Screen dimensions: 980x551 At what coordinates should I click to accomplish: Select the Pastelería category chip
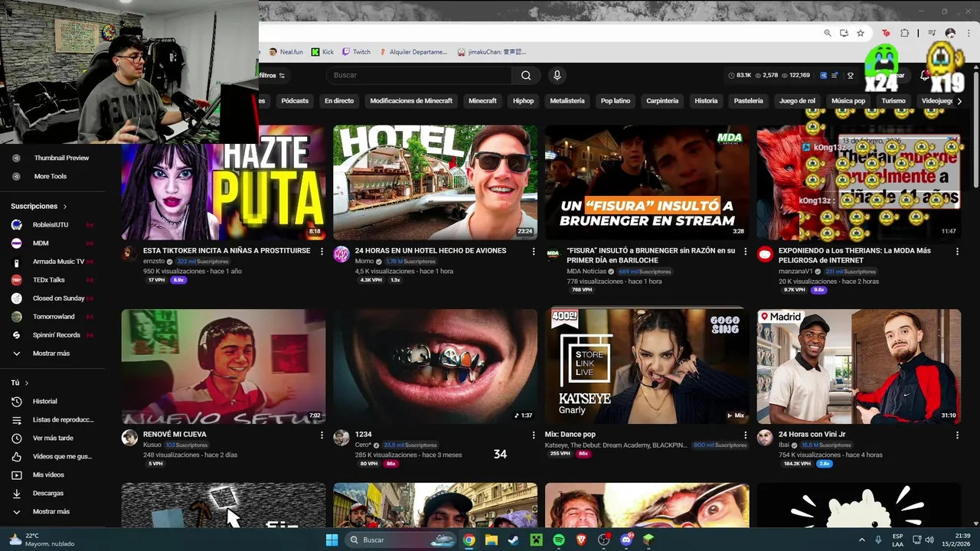coord(749,101)
